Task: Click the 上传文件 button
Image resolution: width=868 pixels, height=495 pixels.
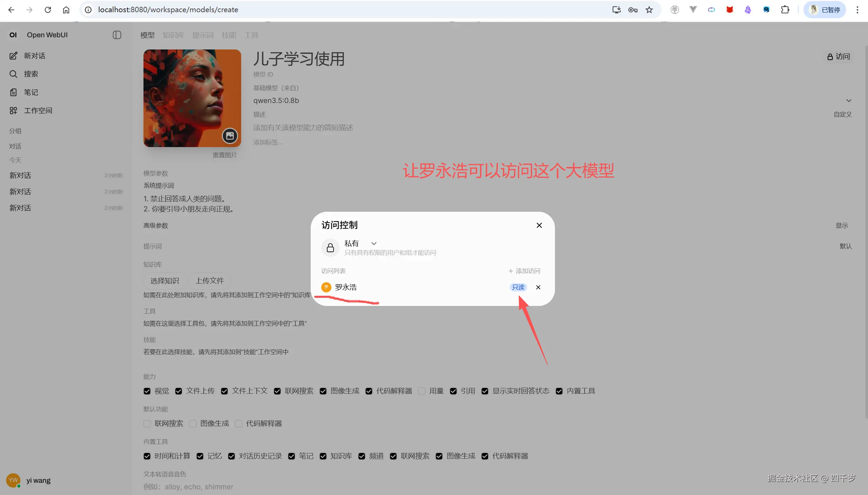Action: point(210,281)
